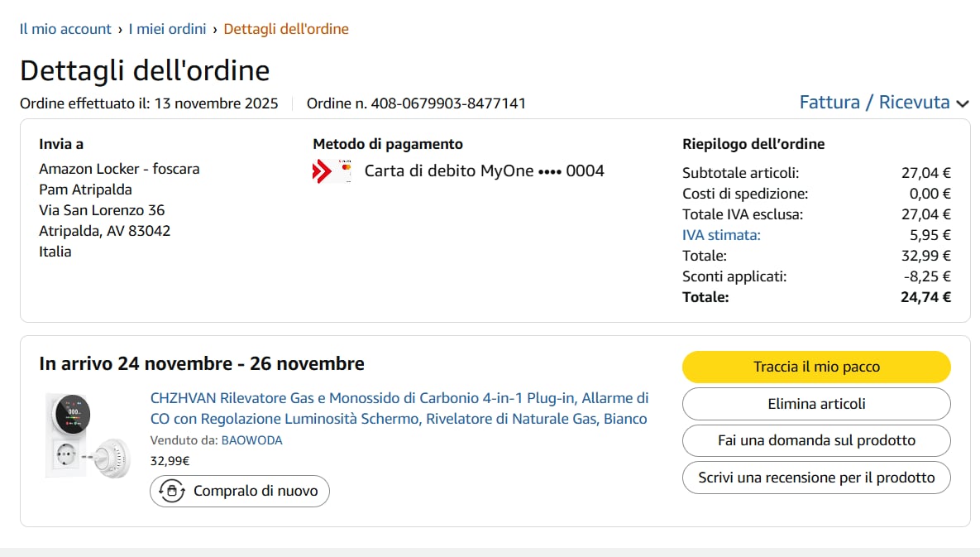Expand the Fattura / Ricevuta chevron arrow

tap(962, 103)
